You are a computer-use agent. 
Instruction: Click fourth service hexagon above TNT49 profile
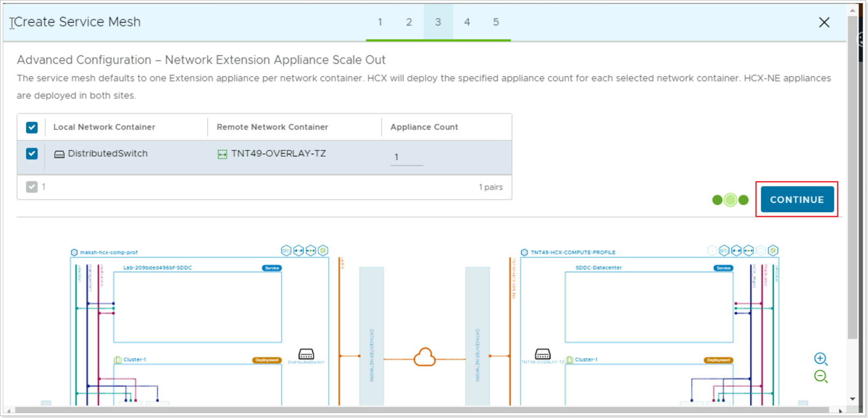tap(748, 250)
